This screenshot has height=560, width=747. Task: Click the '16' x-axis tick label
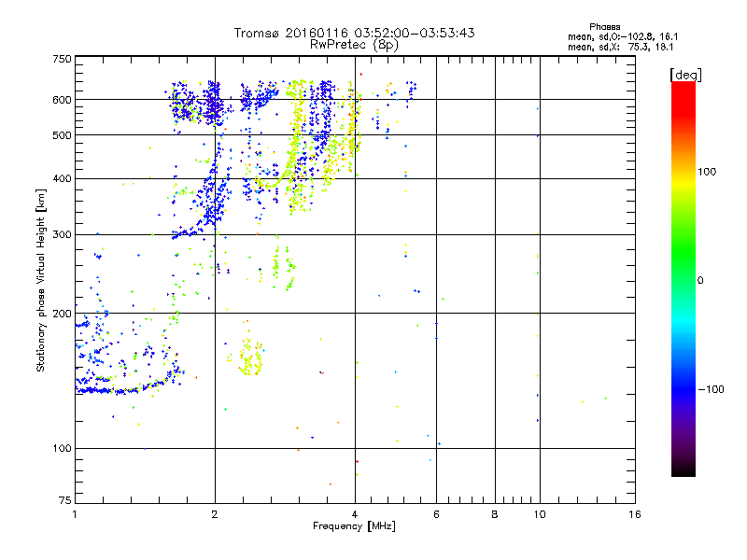635,514
